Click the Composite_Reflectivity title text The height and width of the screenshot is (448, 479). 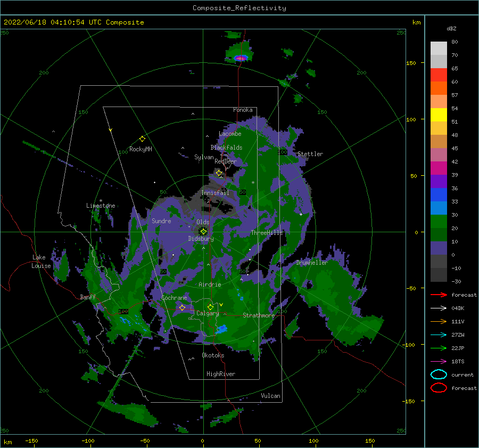240,8
